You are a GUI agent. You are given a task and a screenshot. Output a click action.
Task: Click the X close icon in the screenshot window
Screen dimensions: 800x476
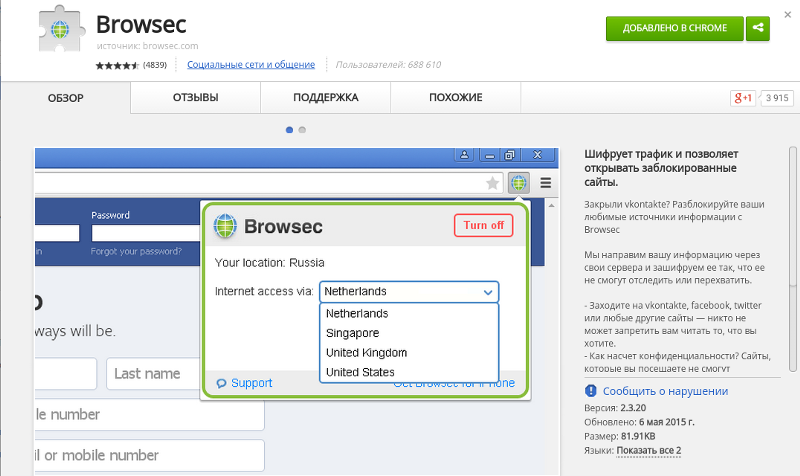pos(537,155)
